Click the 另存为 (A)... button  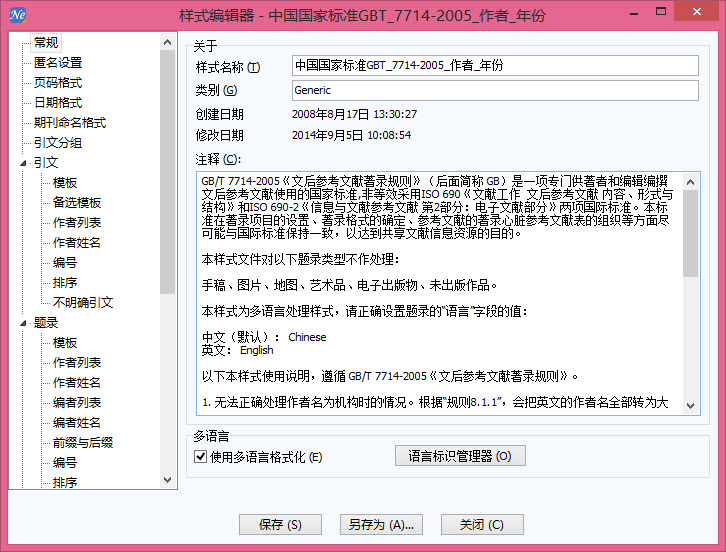click(x=381, y=525)
